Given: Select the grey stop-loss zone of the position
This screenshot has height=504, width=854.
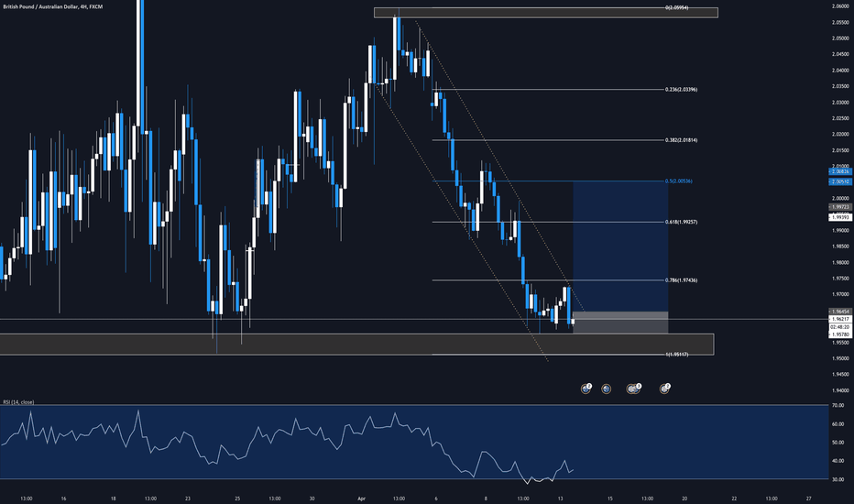Looking at the screenshot, I should click(620, 322).
